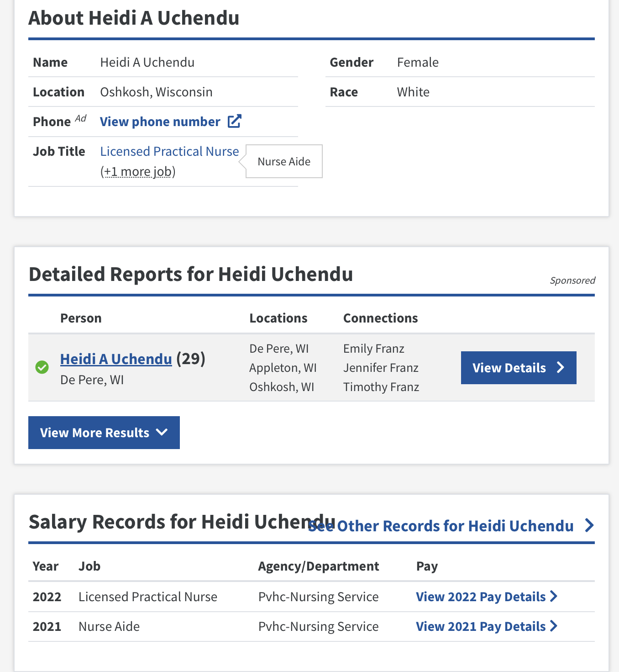Click the Sponsored label
Image resolution: width=619 pixels, height=672 pixels.
click(572, 280)
